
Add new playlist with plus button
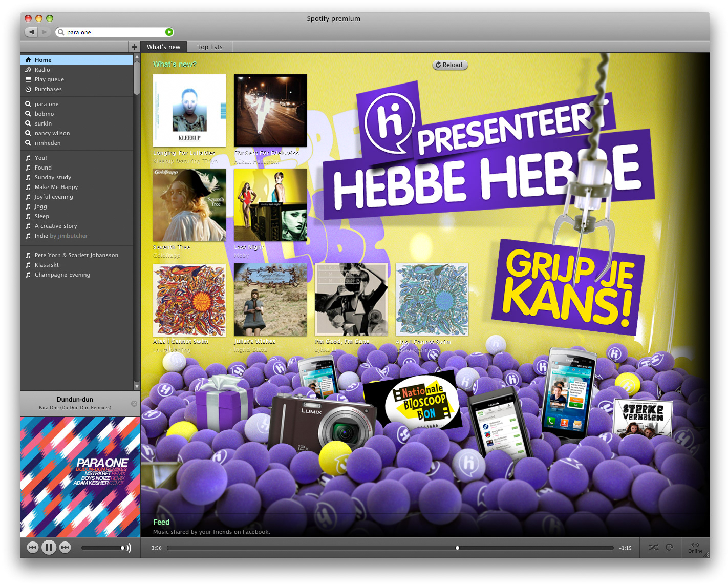point(134,47)
